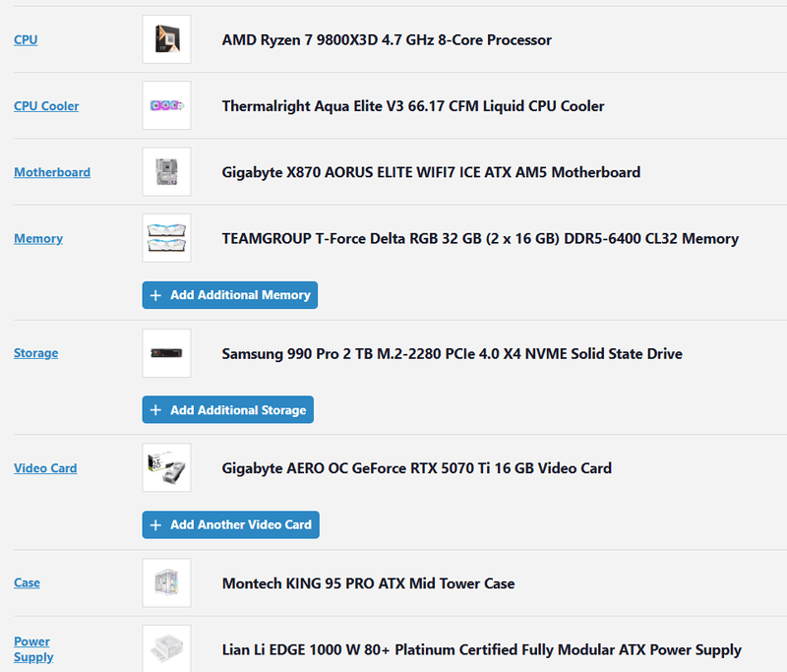Open the Power Supply category link
Viewport: 787px width, 672px height.
coord(33,649)
